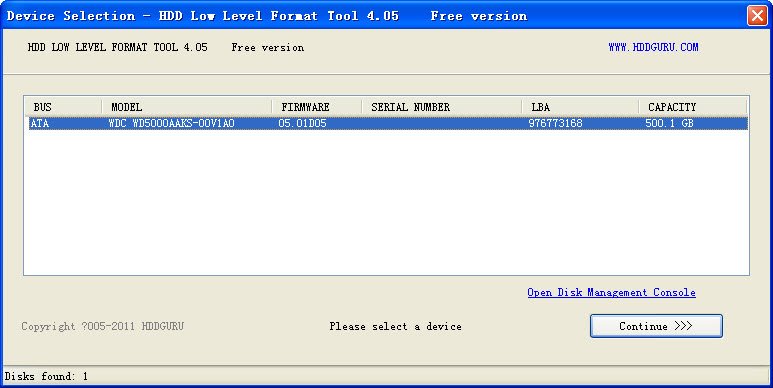This screenshot has width=773, height=388.
Task: Click the Continue >>> button
Action: [656, 326]
